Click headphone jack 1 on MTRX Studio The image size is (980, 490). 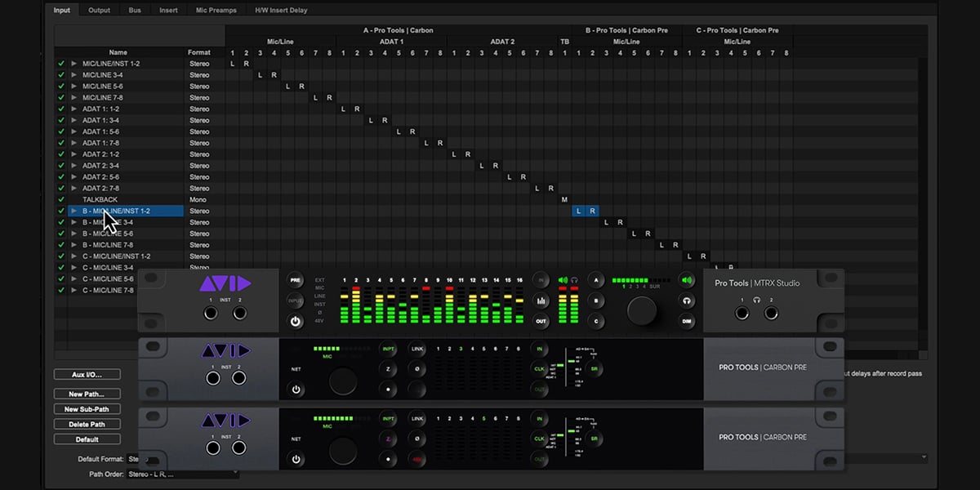pyautogui.click(x=742, y=314)
